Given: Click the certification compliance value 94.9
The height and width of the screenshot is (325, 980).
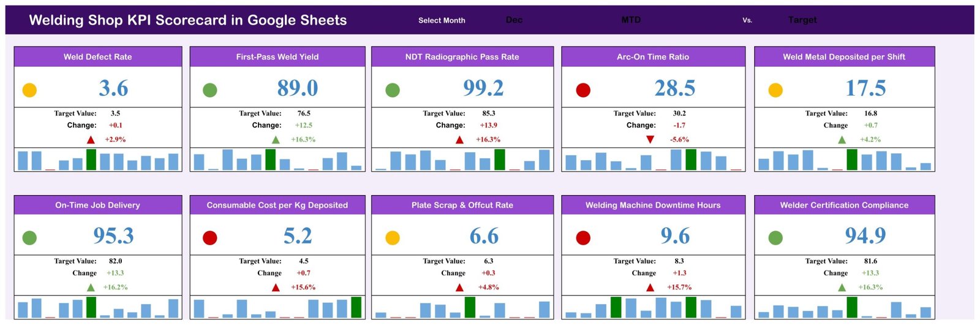Looking at the screenshot, I should click(x=866, y=236).
